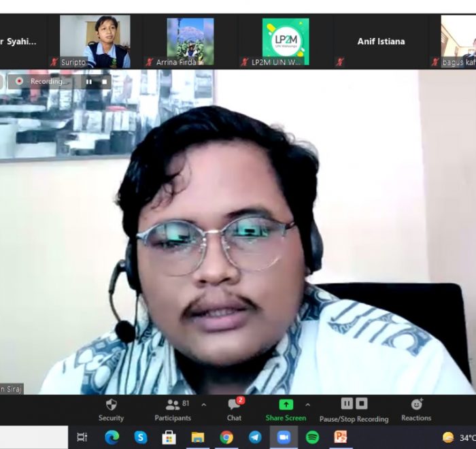Stop recording from the top-left recording indicator
This screenshot has height=449, width=476.
[x=104, y=82]
